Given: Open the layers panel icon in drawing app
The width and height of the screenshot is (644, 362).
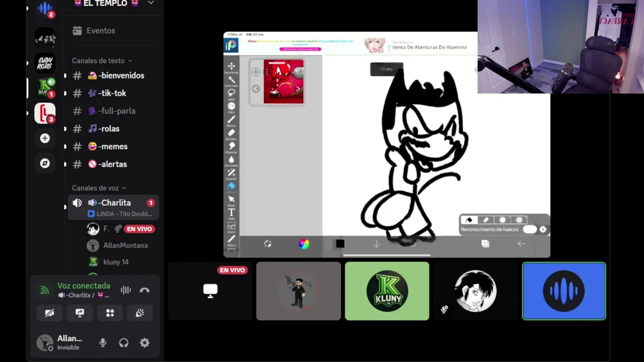Looking at the screenshot, I should [485, 244].
